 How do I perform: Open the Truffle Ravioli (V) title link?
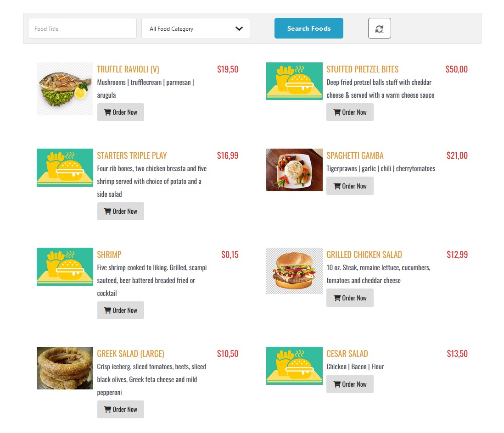[x=128, y=69]
